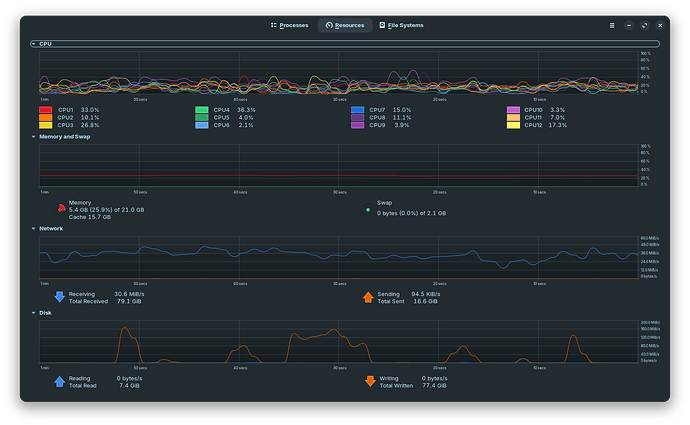Click the yellow CPU12 color swatch
This screenshot has width=690, height=425.
tap(513, 125)
